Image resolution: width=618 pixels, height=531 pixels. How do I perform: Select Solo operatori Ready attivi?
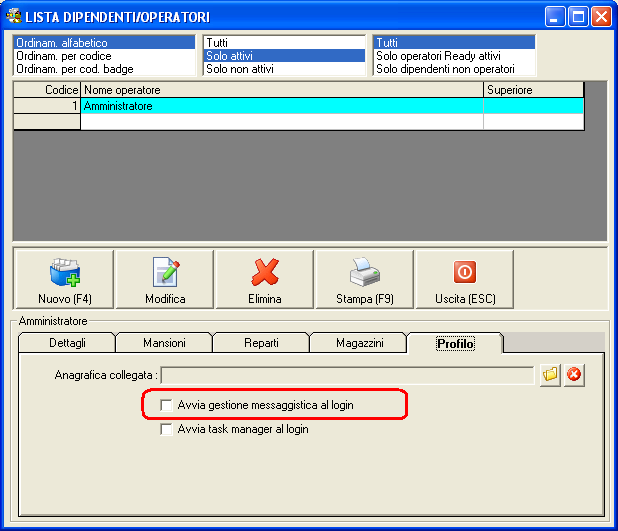(x=454, y=56)
